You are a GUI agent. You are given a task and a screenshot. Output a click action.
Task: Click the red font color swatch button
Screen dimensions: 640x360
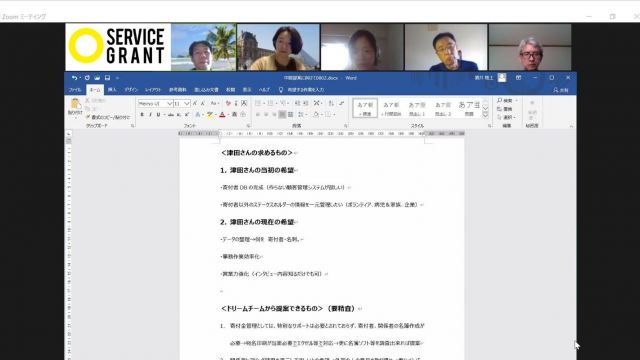click(x=222, y=115)
